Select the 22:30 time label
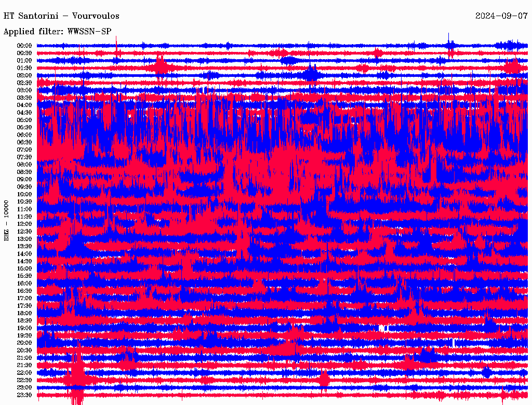Image resolution: width=532 pixels, height=405 pixels. pos(24,380)
